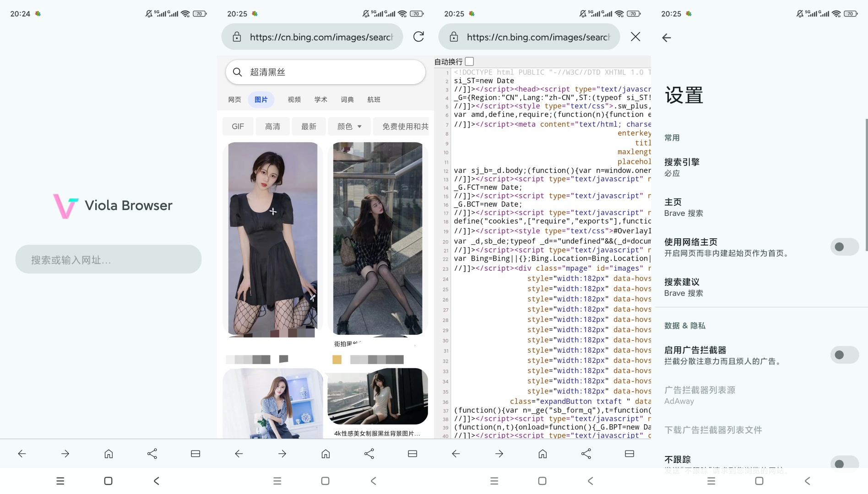Tap the forward arrow on the Viola start screen toolbar

(65, 454)
